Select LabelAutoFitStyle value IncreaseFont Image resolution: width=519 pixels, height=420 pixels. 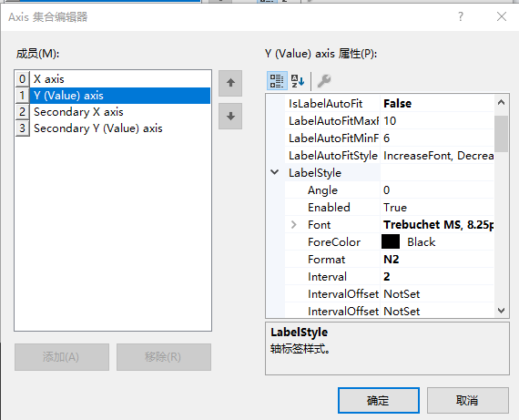click(x=437, y=156)
